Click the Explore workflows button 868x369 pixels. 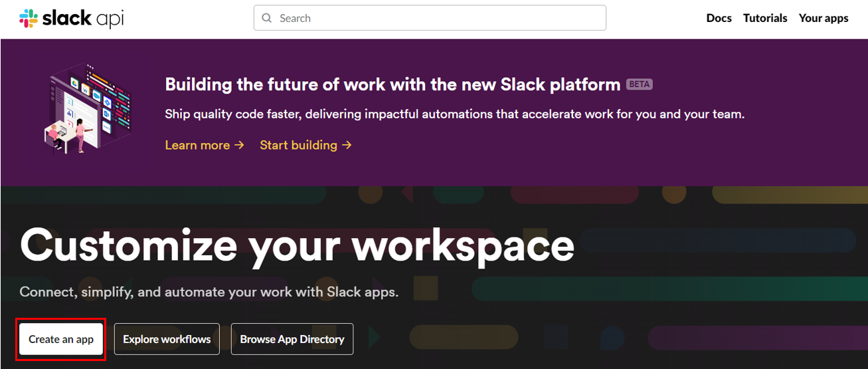[167, 339]
